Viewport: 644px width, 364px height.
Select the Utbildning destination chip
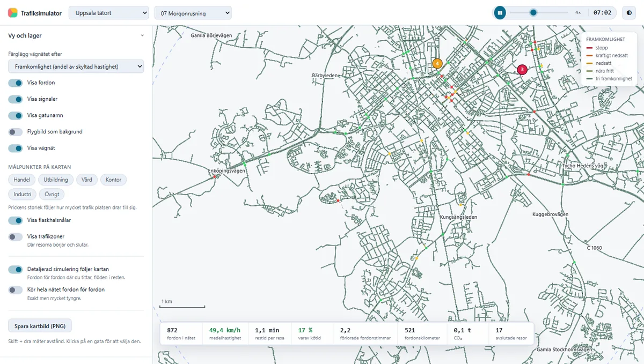coord(56,180)
